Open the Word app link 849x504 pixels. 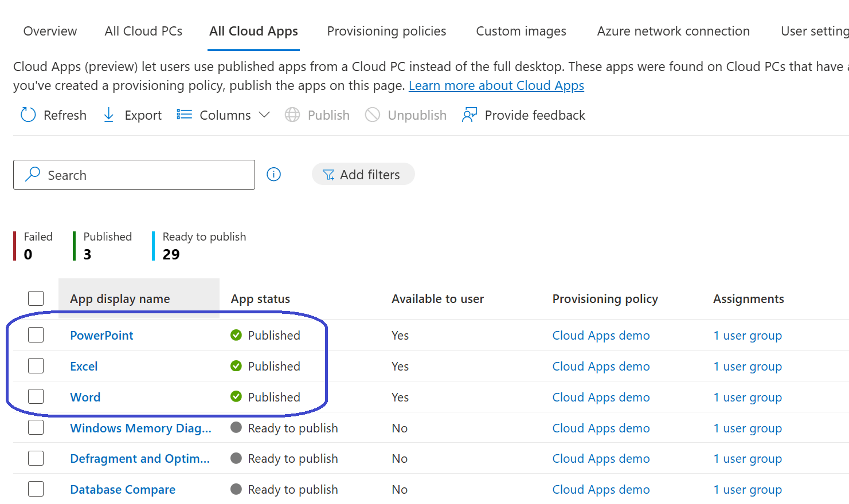coord(85,397)
